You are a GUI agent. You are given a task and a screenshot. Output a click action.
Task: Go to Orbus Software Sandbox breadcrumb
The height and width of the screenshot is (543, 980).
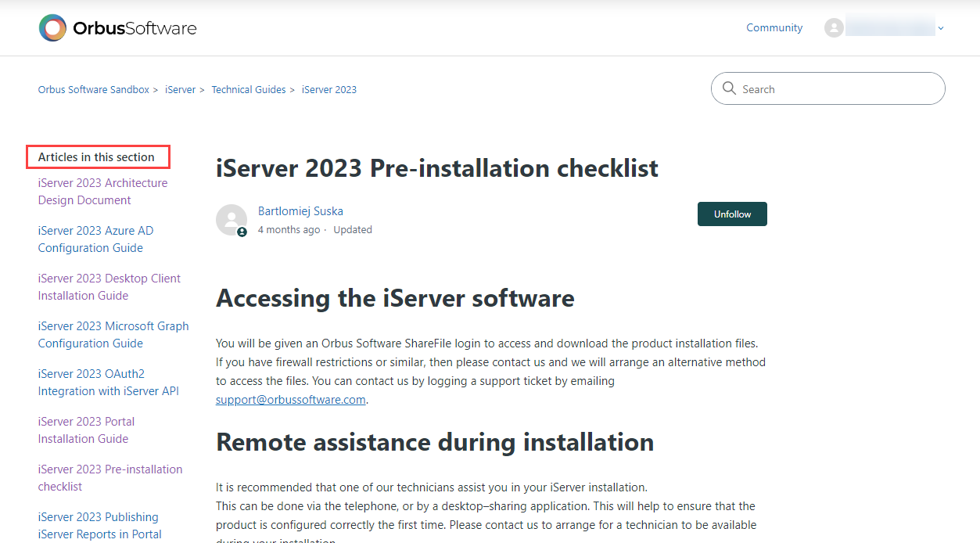point(94,90)
